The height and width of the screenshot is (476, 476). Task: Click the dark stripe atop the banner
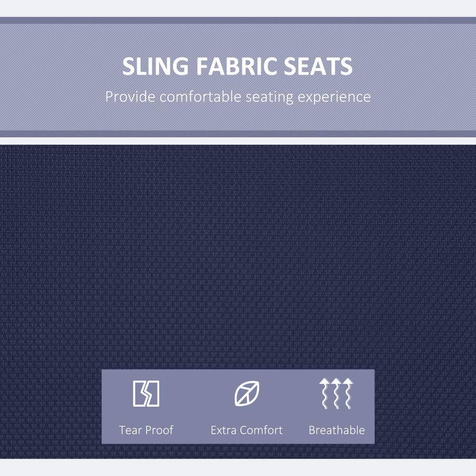click(x=238, y=20)
